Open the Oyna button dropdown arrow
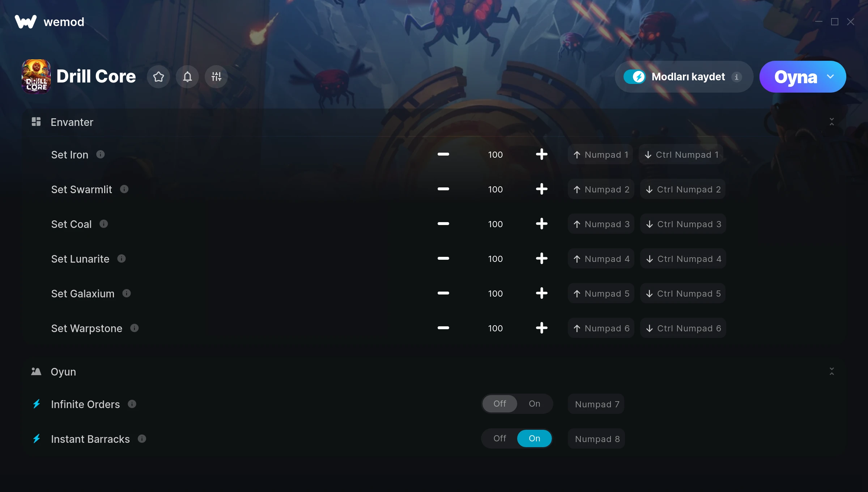868x492 pixels. (x=830, y=77)
